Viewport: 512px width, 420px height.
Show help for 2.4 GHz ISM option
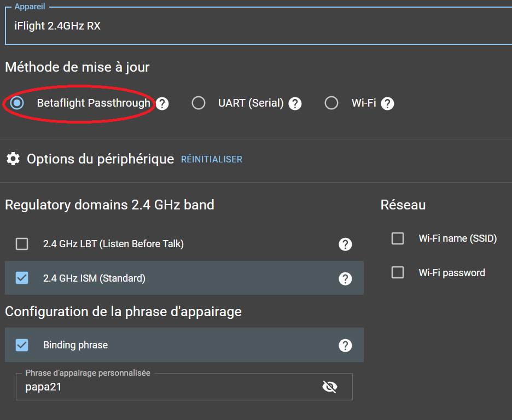click(345, 279)
